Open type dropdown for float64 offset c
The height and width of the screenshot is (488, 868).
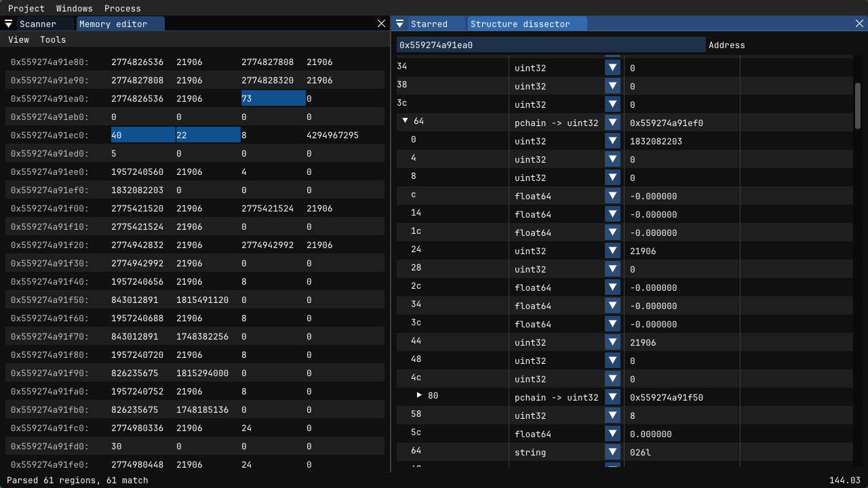pos(613,196)
